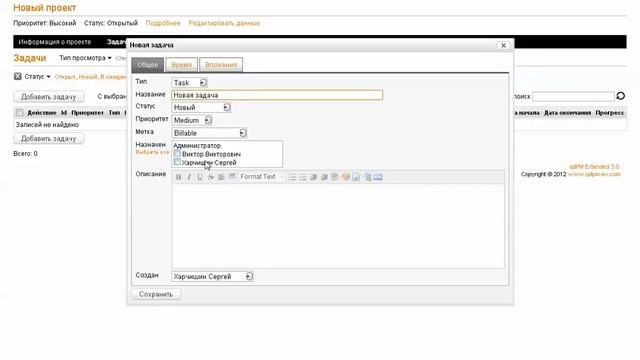Click the Приоритет column header
640x360 pixels.
coord(87,112)
